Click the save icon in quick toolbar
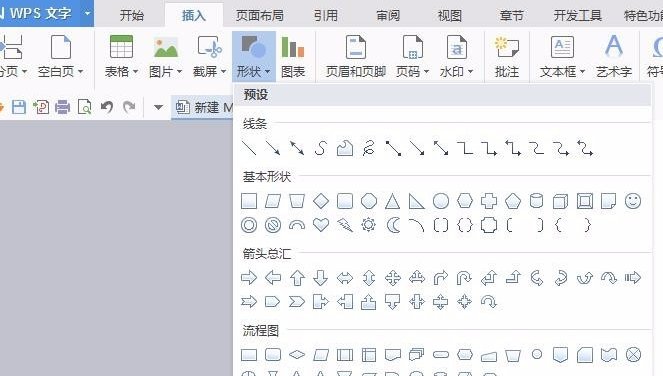The image size is (663, 376). 19,107
